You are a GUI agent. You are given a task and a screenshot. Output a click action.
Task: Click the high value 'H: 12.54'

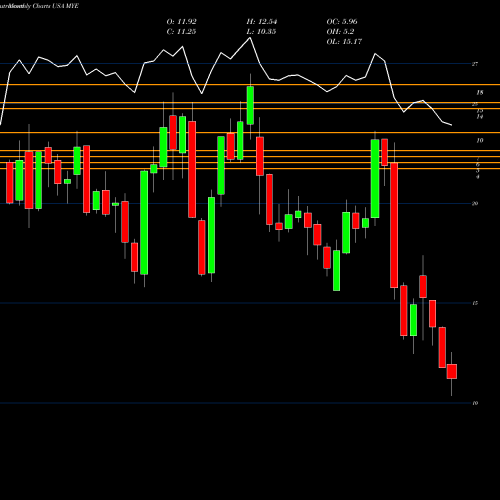point(262,22)
